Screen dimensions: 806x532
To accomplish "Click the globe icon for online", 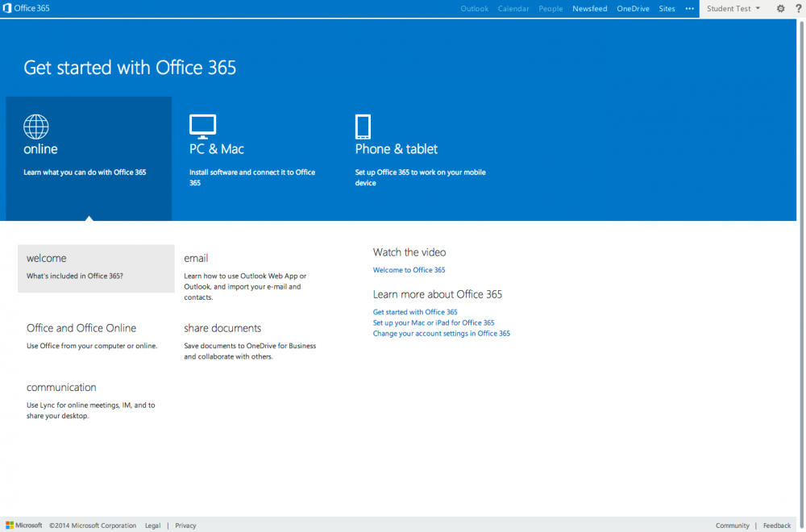I will pos(36,127).
